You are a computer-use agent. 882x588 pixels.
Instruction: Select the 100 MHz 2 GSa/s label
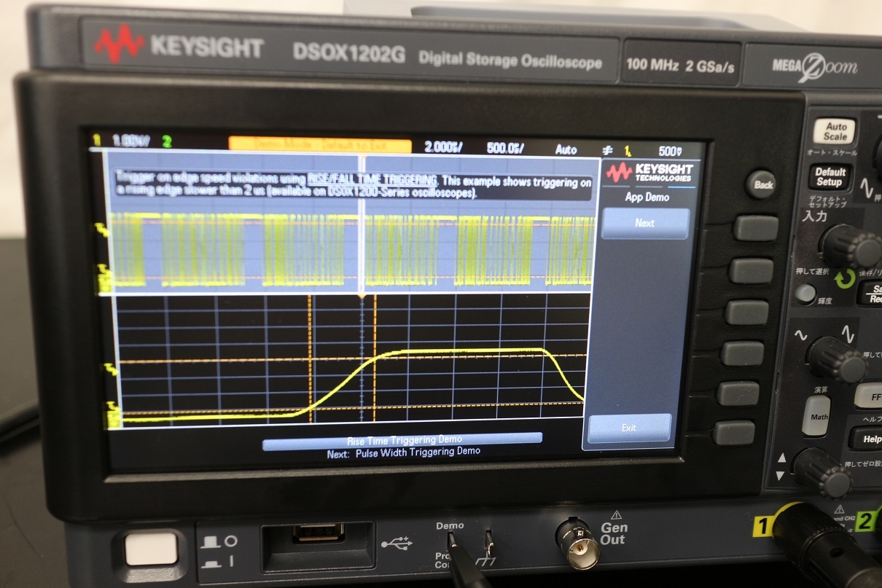click(x=680, y=66)
